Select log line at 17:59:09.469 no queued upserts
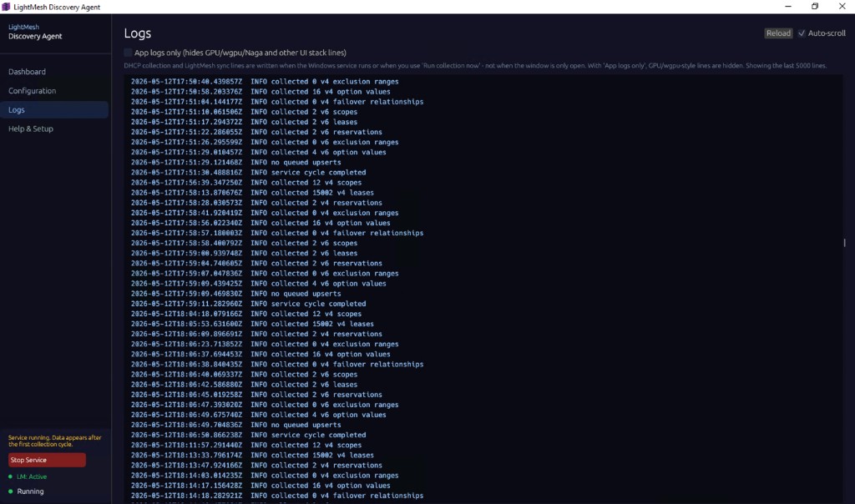 click(x=236, y=293)
